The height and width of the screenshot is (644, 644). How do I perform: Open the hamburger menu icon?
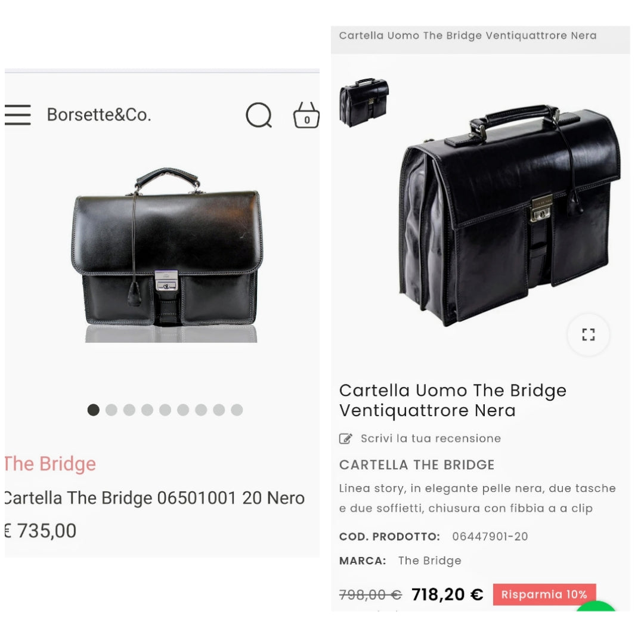pos(17,114)
